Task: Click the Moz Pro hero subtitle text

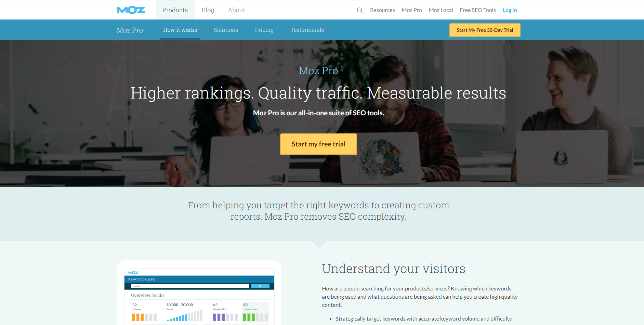Action: coord(318,71)
